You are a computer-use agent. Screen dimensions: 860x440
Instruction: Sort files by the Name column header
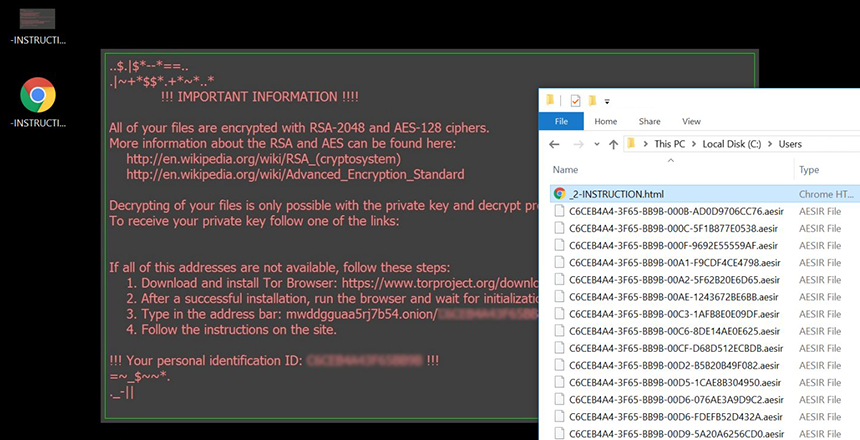[x=566, y=170]
